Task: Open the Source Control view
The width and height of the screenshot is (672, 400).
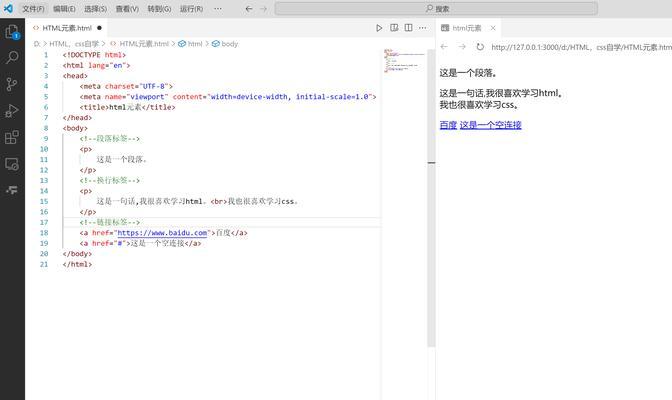Action: pos(12,84)
